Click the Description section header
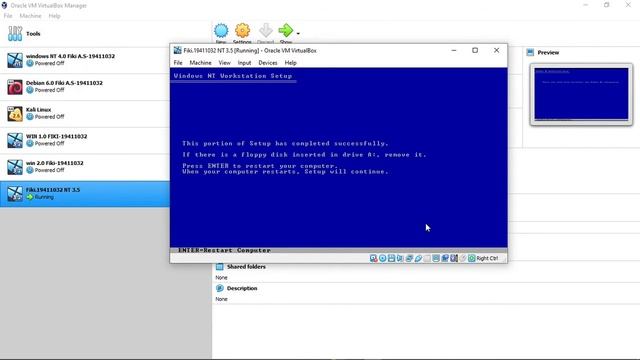This screenshot has width=640, height=360. pyautogui.click(x=242, y=288)
